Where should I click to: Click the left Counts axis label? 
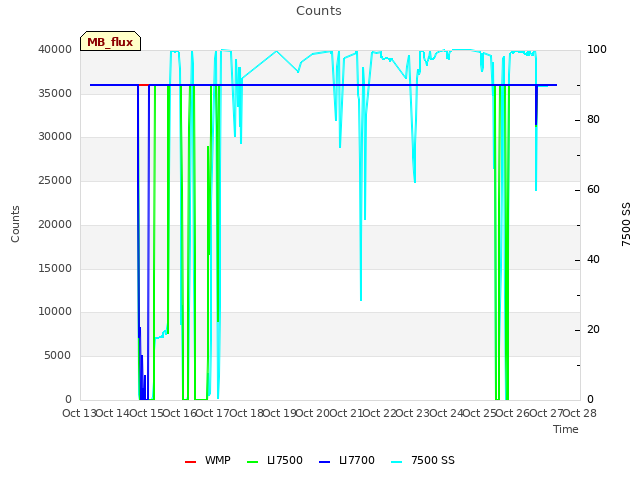point(15,224)
